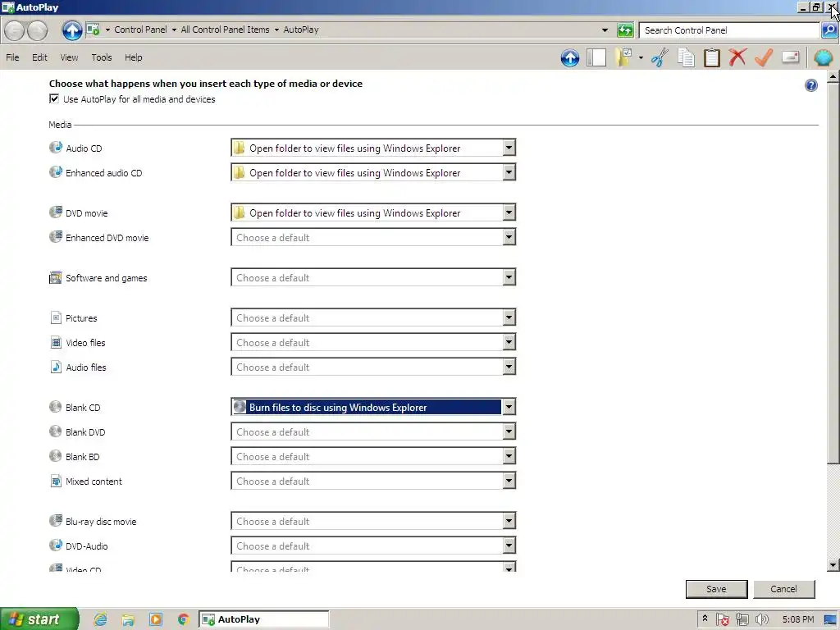Viewport: 840px width, 630px height.
Task: Click the Copy pages icon
Action: click(x=686, y=57)
